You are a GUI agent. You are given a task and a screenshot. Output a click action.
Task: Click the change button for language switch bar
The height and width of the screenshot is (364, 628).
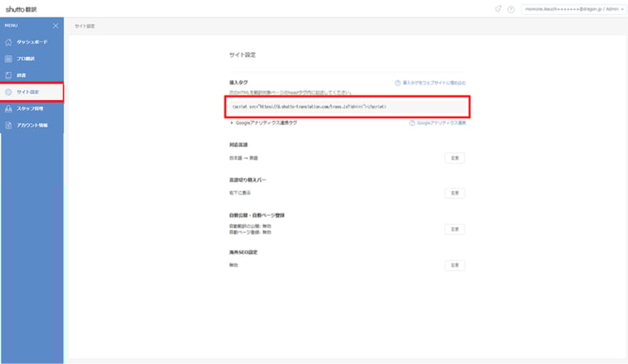pos(454,193)
